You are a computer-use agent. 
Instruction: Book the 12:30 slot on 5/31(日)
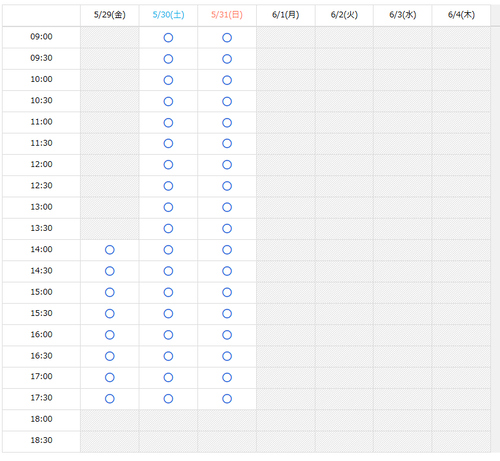click(x=227, y=186)
